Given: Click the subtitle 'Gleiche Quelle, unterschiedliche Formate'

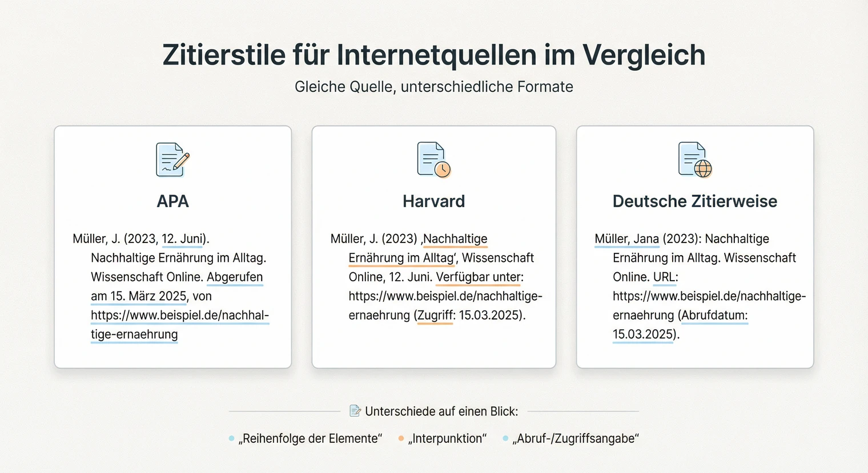Looking at the screenshot, I should tap(434, 87).
